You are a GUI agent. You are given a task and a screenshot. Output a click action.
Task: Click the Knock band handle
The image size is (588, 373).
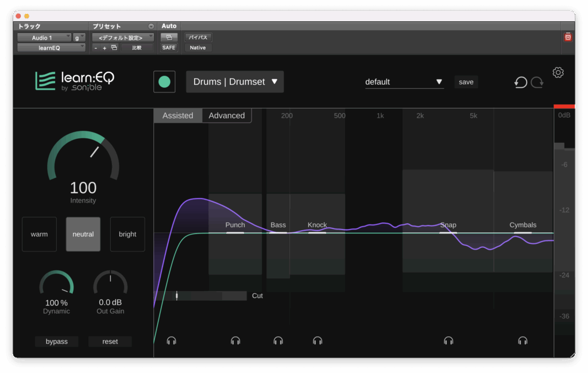[x=317, y=233]
